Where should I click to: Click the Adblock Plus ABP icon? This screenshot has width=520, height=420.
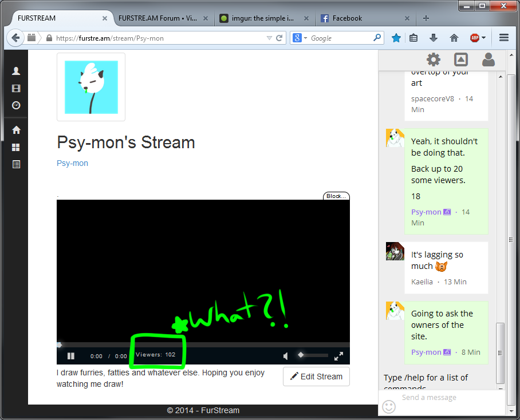475,38
